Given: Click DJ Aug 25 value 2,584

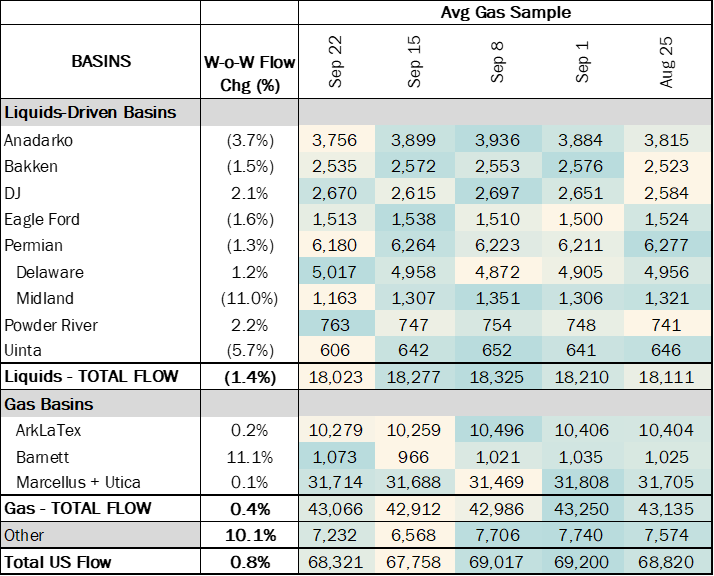Looking at the screenshot, I should click(666, 193).
